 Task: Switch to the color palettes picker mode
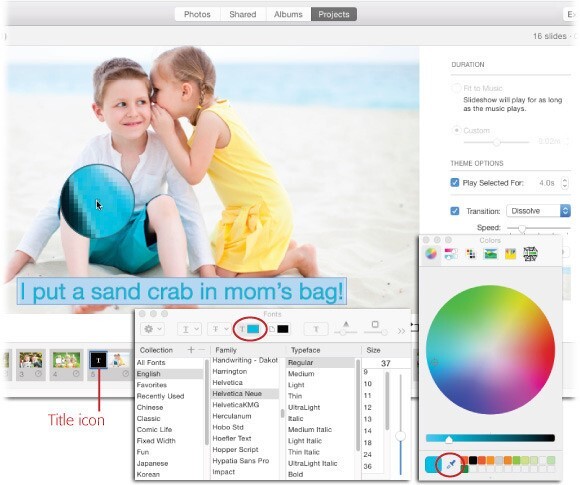pos(471,254)
